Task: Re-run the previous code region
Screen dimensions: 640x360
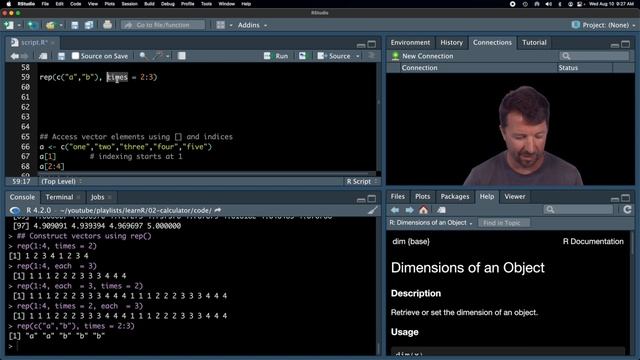Action: tap(302, 56)
